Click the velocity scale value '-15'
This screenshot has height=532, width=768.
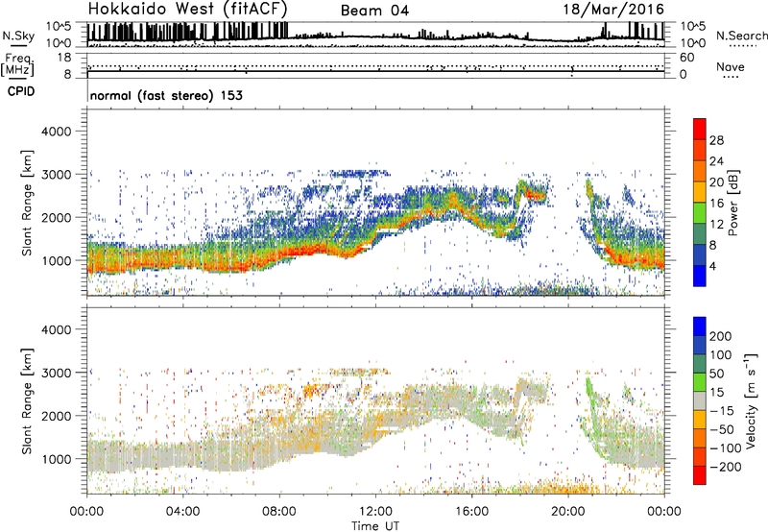(722, 410)
